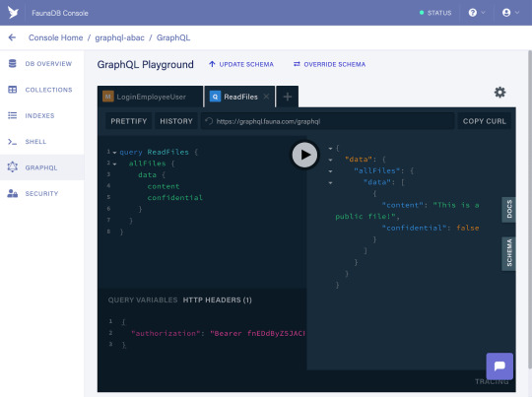The image size is (532, 397).
Task: Collapse the "allFiles" object in response
Action: tap(330, 171)
